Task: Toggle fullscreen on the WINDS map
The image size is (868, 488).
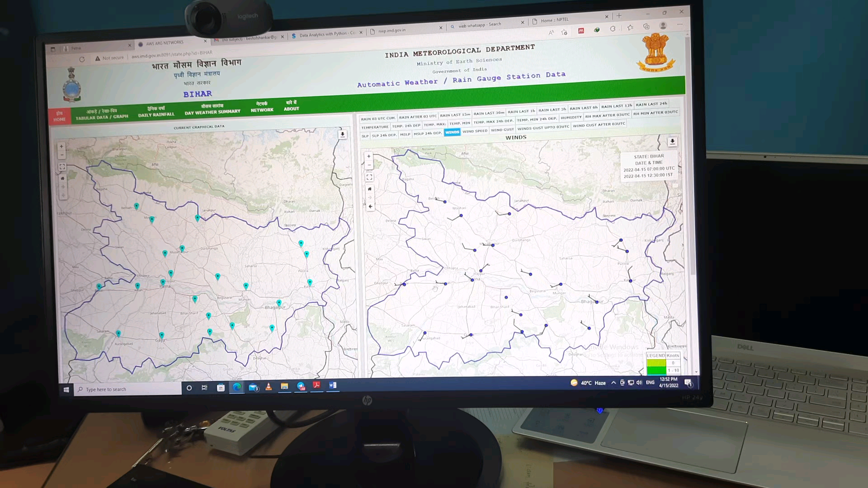Action: 369,177
